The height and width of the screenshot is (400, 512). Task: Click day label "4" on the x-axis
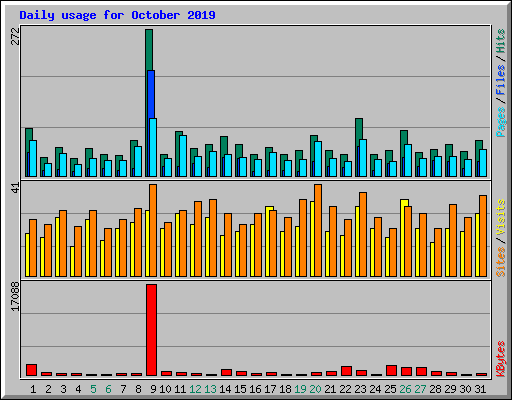78,389
